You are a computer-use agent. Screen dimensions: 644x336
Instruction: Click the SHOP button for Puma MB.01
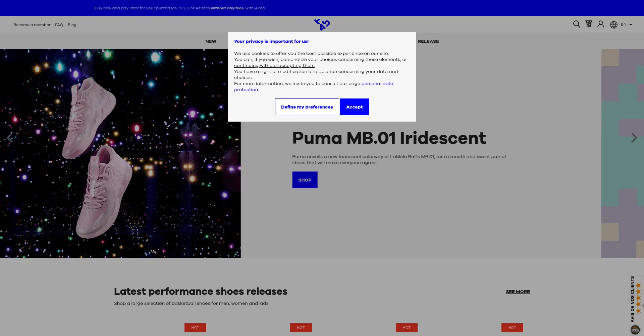click(305, 180)
